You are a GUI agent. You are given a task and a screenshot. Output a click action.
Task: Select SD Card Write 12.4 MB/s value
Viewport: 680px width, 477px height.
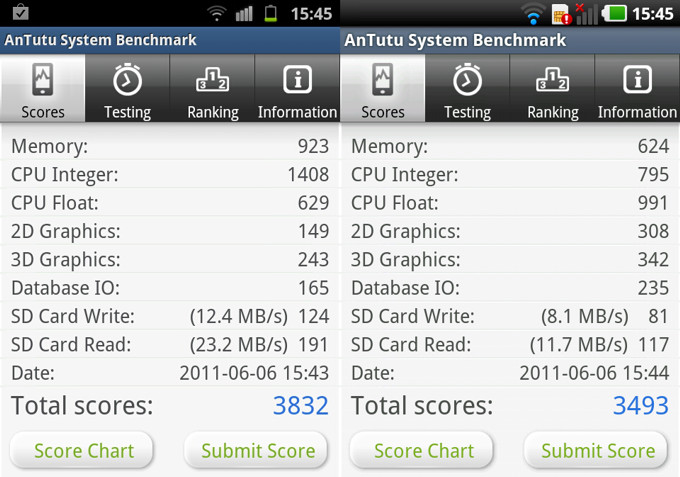click(x=239, y=316)
